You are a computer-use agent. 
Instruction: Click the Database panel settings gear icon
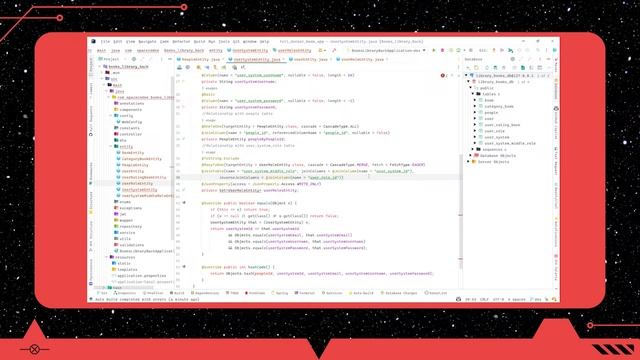click(513, 59)
